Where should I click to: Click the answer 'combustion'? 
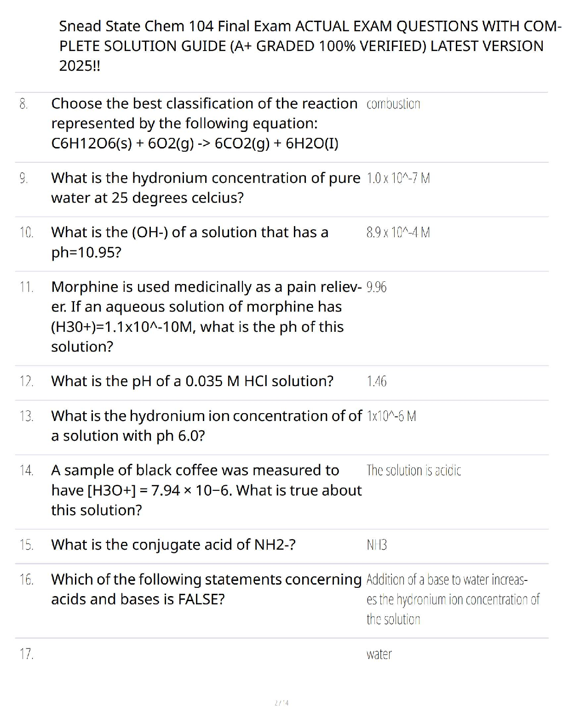393,104
